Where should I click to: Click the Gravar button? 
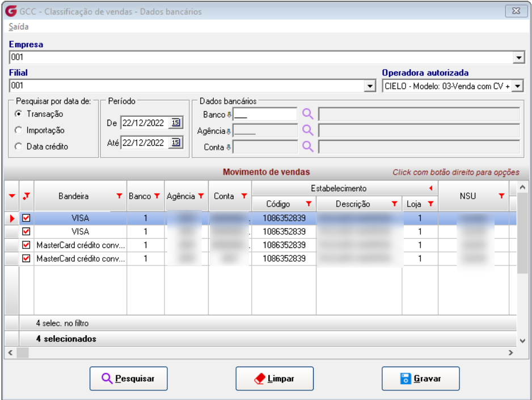coord(421,378)
